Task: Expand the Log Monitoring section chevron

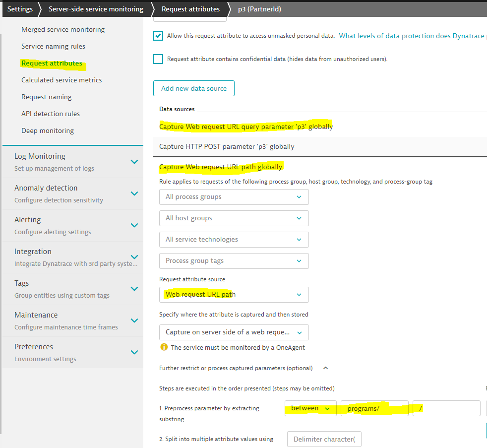Action: (134, 162)
